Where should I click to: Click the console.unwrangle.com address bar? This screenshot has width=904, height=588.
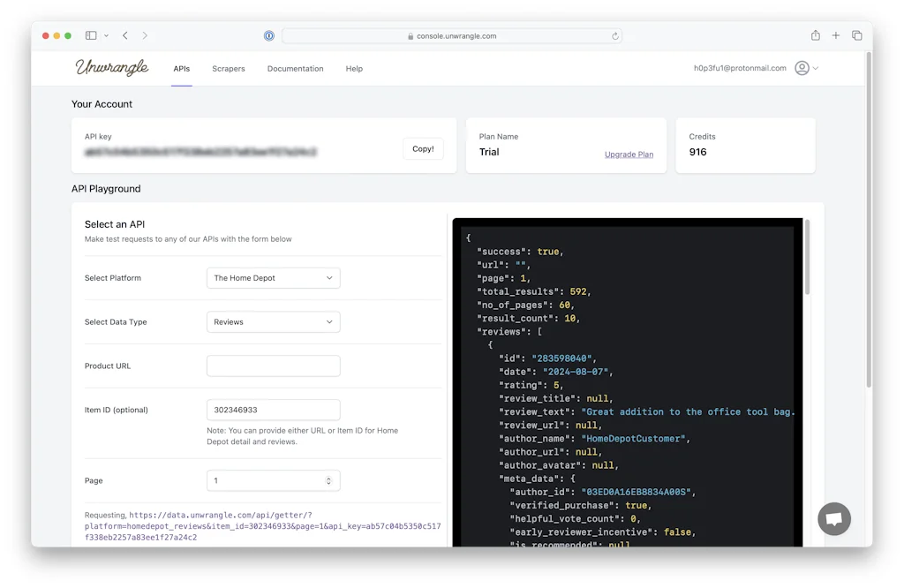point(451,35)
